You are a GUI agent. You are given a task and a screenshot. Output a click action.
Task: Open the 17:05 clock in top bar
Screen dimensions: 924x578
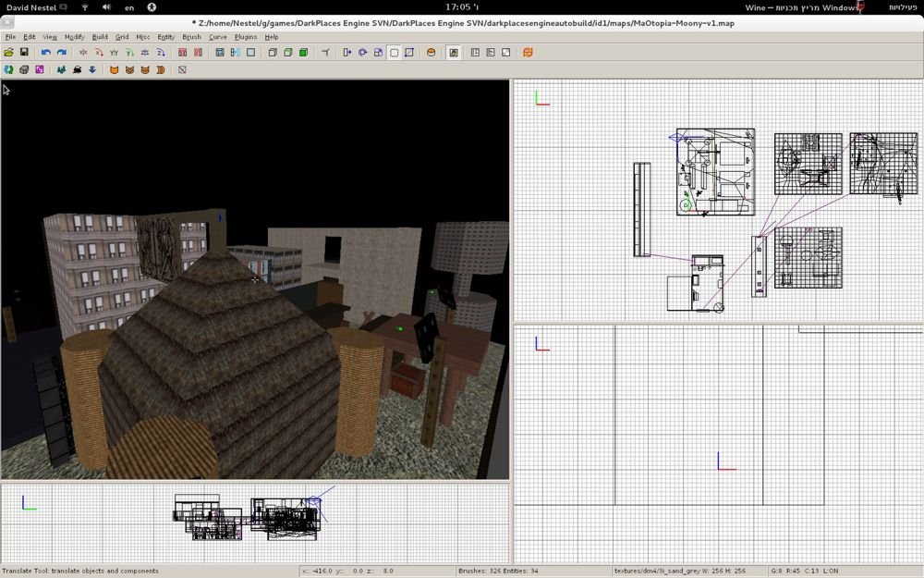pyautogui.click(x=461, y=7)
